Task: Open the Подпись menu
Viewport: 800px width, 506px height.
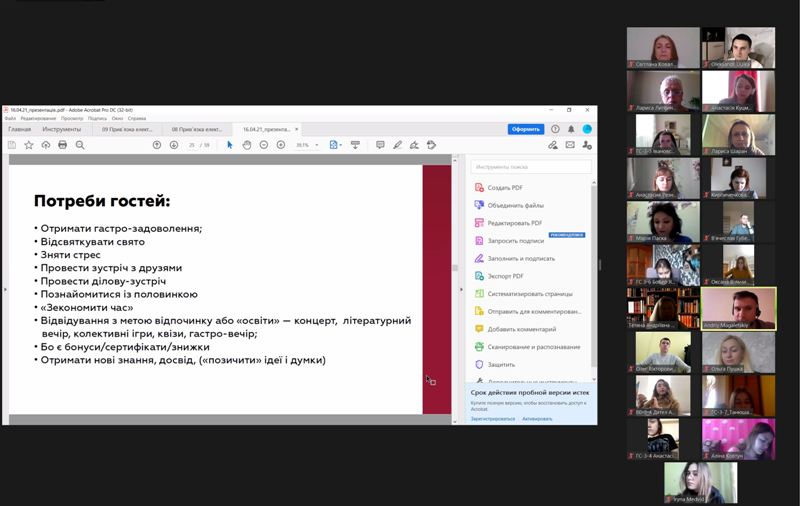Action: (97, 118)
